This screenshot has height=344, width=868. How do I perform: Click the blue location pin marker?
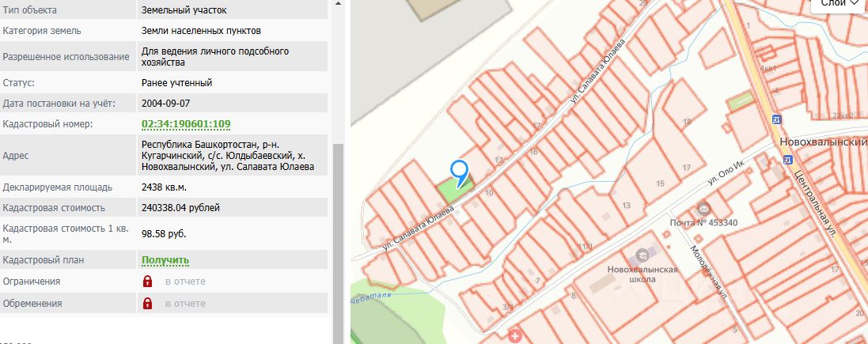pyautogui.click(x=460, y=174)
